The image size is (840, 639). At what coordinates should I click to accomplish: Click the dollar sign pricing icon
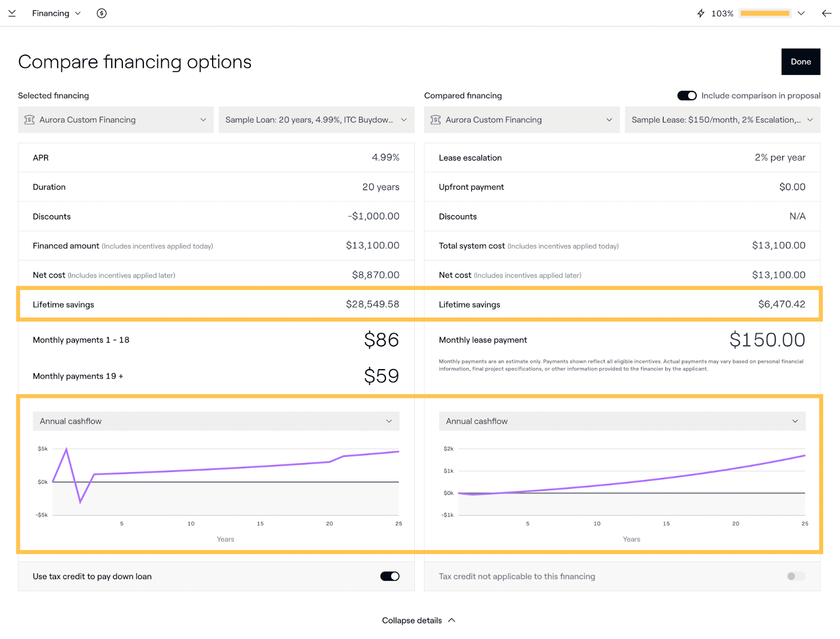[x=102, y=13]
